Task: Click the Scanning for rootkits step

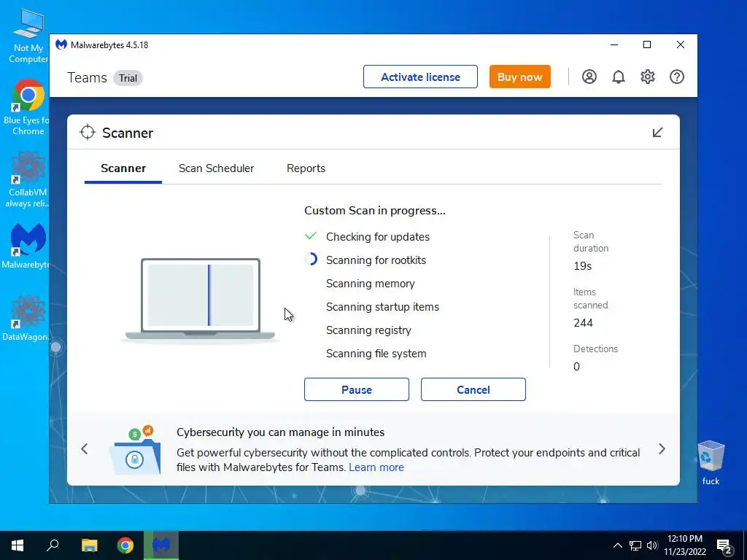Action: 376,260
